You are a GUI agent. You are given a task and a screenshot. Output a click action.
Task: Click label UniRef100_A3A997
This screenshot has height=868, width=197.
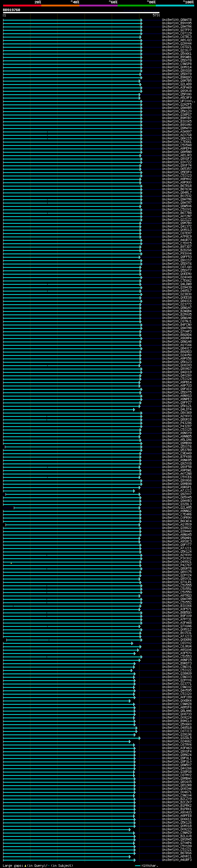coord(177,131)
